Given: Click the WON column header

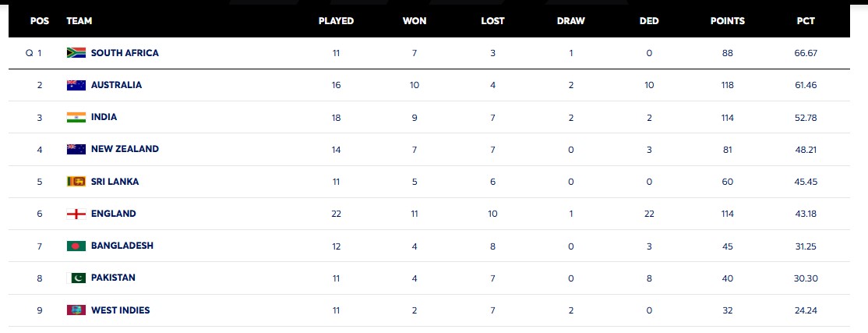Looking at the screenshot, I should [415, 21].
